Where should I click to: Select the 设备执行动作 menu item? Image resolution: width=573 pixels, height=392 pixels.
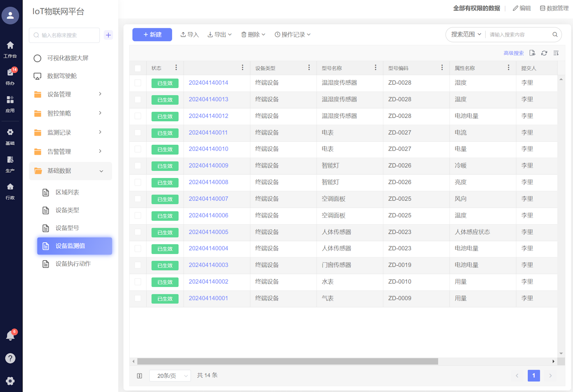coord(73,264)
